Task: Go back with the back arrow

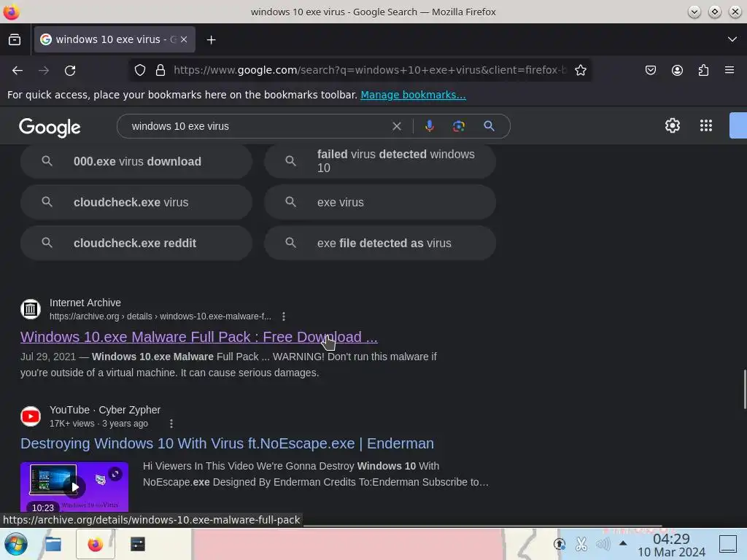Action: coord(18,71)
